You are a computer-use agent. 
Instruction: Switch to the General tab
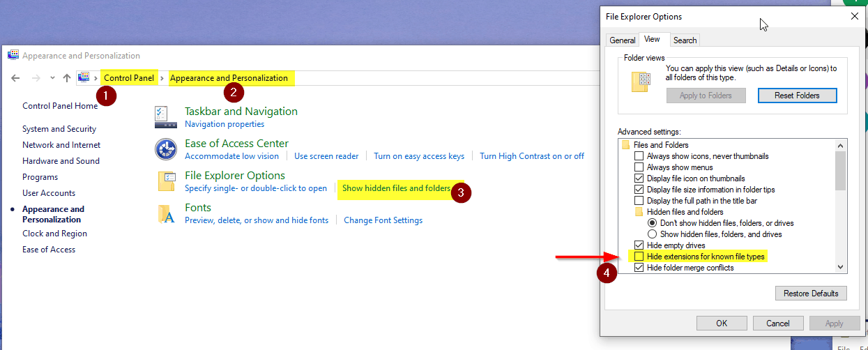tap(623, 40)
